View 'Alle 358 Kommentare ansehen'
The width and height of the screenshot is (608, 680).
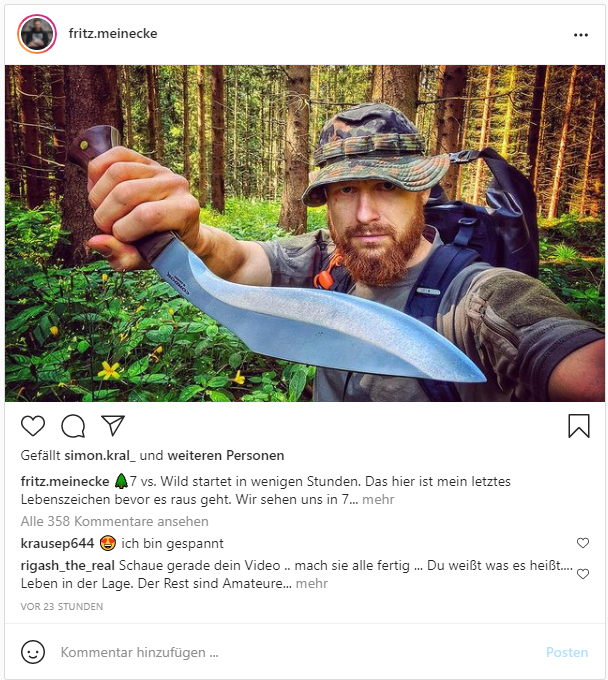115,521
